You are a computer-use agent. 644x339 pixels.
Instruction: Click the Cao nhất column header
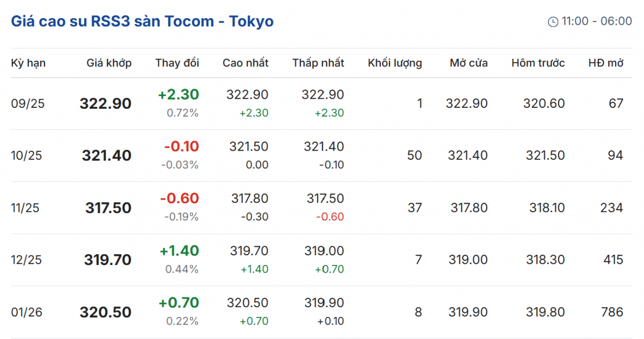(245, 63)
